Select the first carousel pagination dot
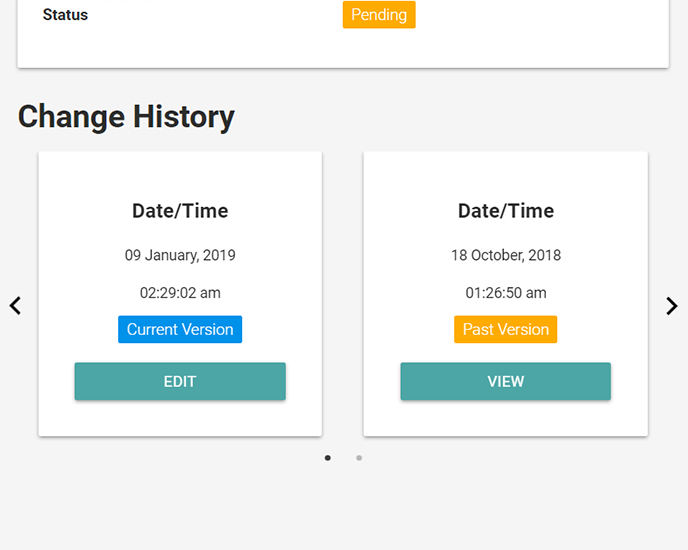The height and width of the screenshot is (550, 688). 328,458
